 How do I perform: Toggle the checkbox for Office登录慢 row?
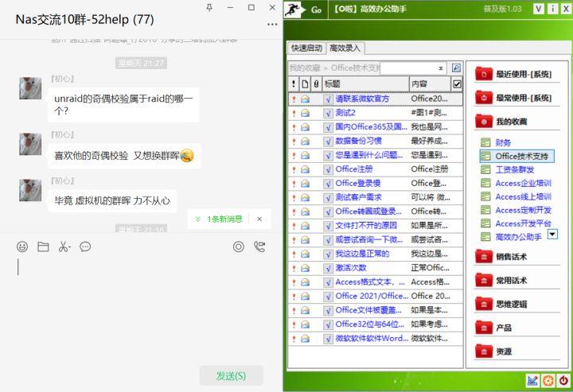pyautogui.click(x=329, y=184)
